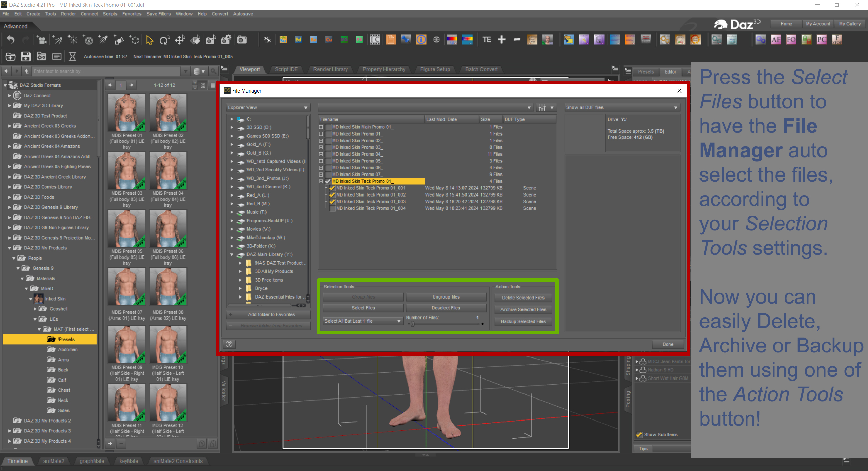Open the Autosave menu
Viewport: 868px width, 471px height.
click(x=243, y=14)
